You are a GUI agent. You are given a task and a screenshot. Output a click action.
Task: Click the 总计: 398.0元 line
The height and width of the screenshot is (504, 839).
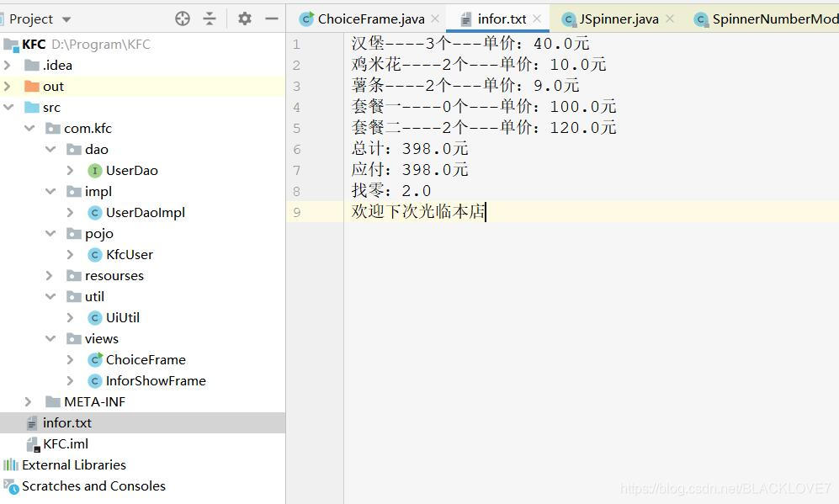pyautogui.click(x=410, y=148)
